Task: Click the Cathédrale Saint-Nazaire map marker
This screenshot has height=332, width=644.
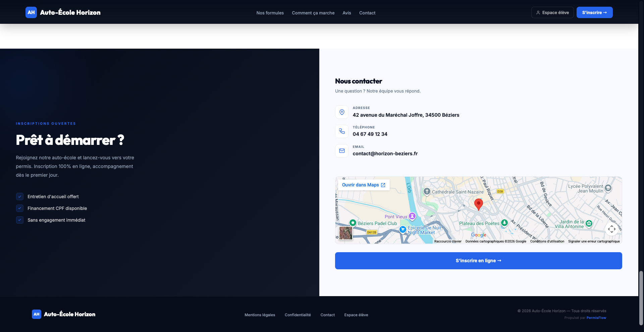Action: [427, 191]
